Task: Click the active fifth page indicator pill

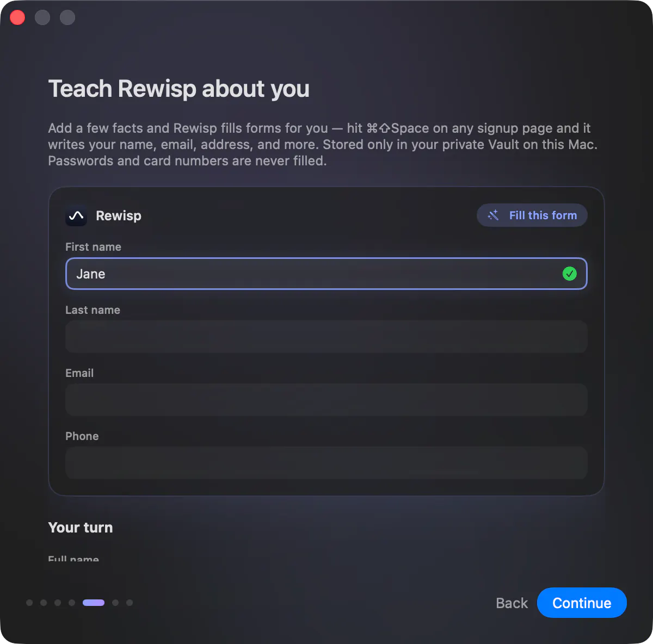Action: click(94, 603)
